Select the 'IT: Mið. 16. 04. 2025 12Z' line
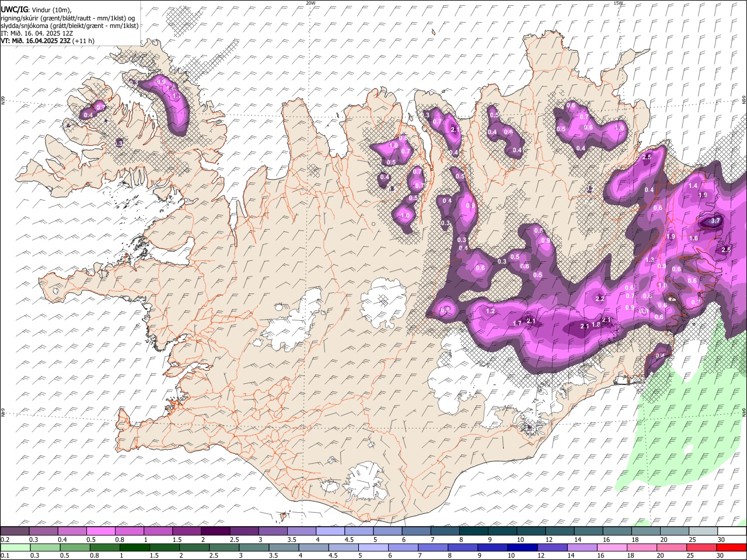 click(x=37, y=33)
